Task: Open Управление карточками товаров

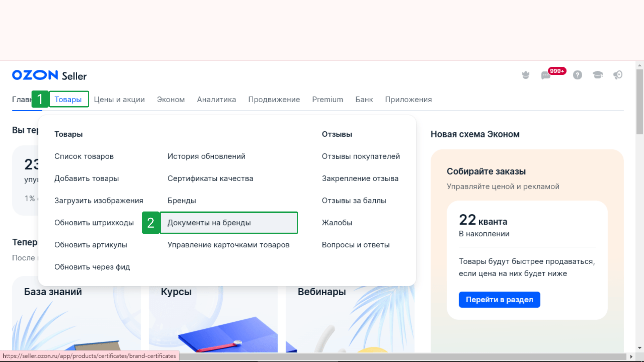Action: [x=228, y=245]
